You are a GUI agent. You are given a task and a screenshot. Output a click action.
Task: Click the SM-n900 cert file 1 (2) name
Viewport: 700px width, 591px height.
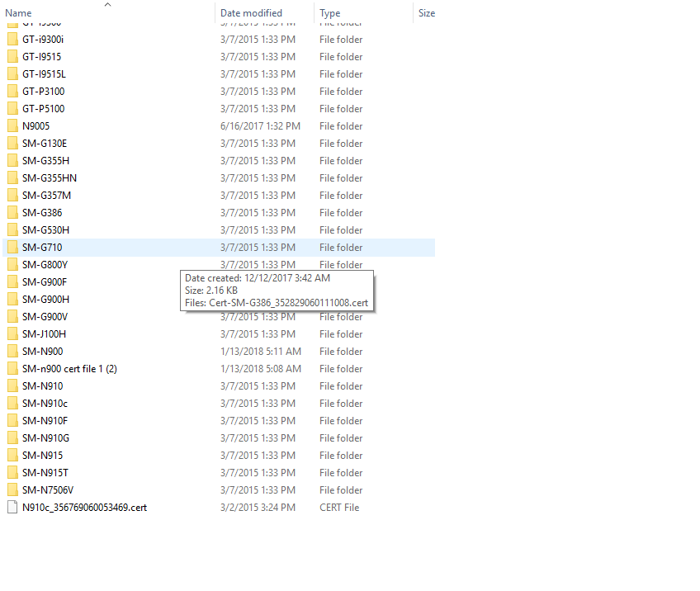(x=69, y=369)
